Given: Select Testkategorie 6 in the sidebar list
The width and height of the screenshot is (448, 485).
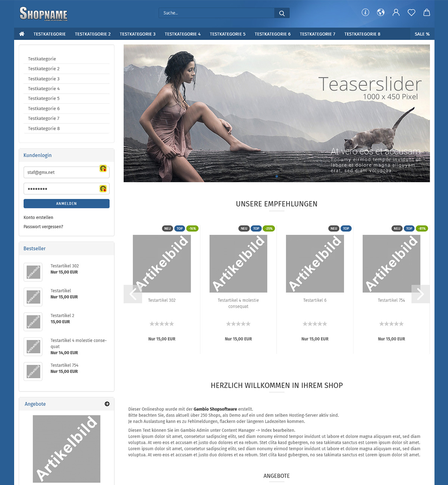Looking at the screenshot, I should pos(44,109).
